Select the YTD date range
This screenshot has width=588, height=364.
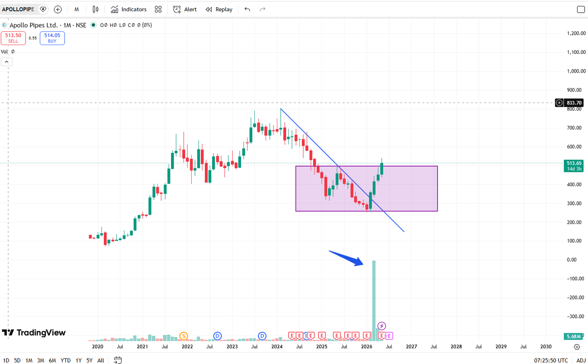click(x=65, y=360)
